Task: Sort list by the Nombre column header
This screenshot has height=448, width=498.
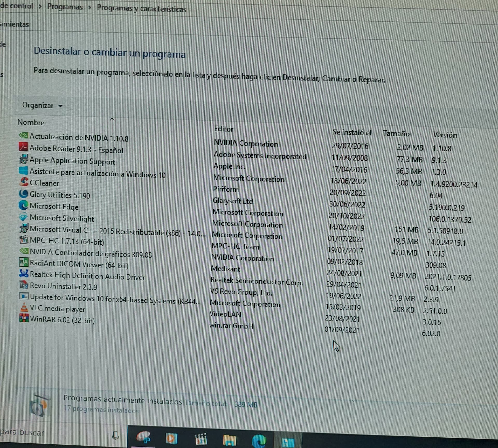Action: coord(31,122)
